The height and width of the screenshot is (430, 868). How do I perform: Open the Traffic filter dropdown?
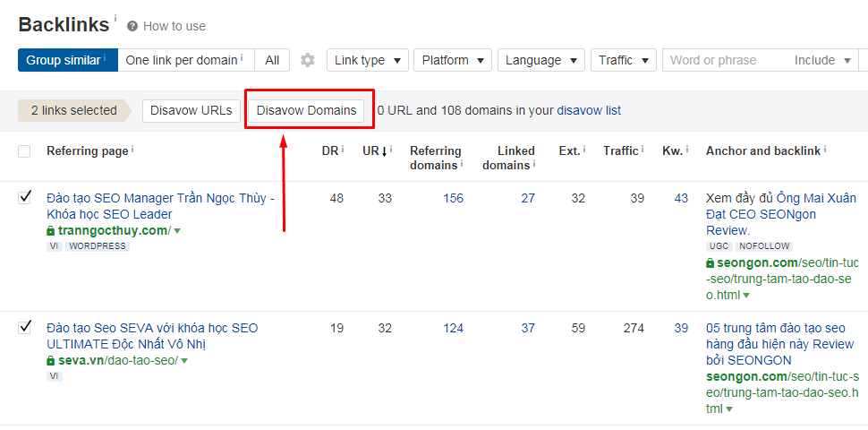pyautogui.click(x=624, y=60)
